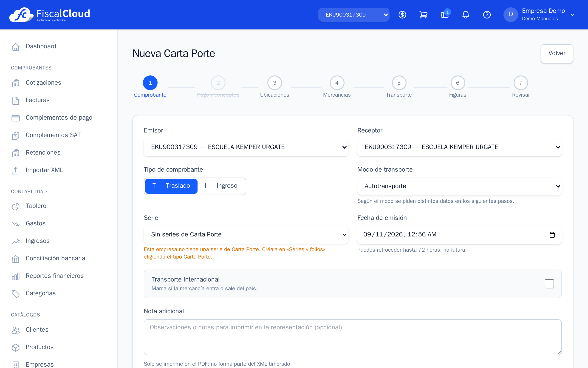588x368 pixels.
Task: Open the help question mark icon
Action: click(487, 14)
